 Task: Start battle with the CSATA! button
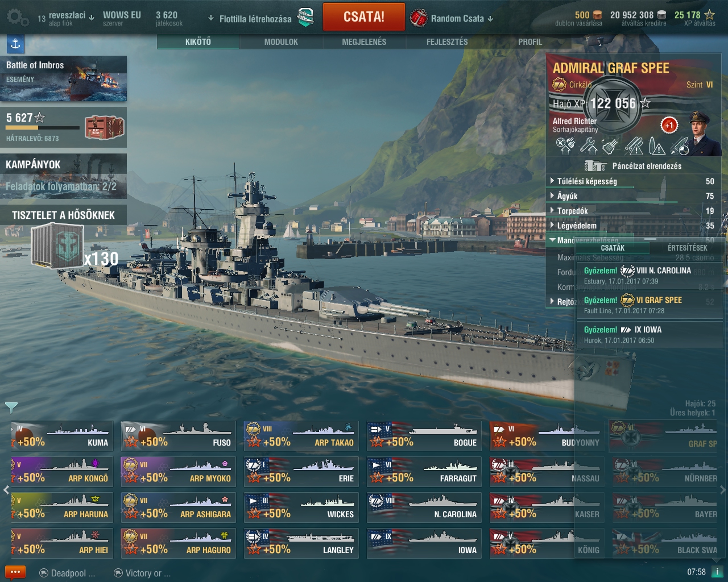click(364, 17)
